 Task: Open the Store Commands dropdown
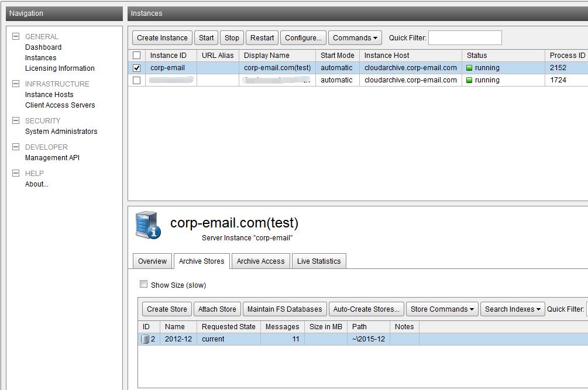pos(442,309)
